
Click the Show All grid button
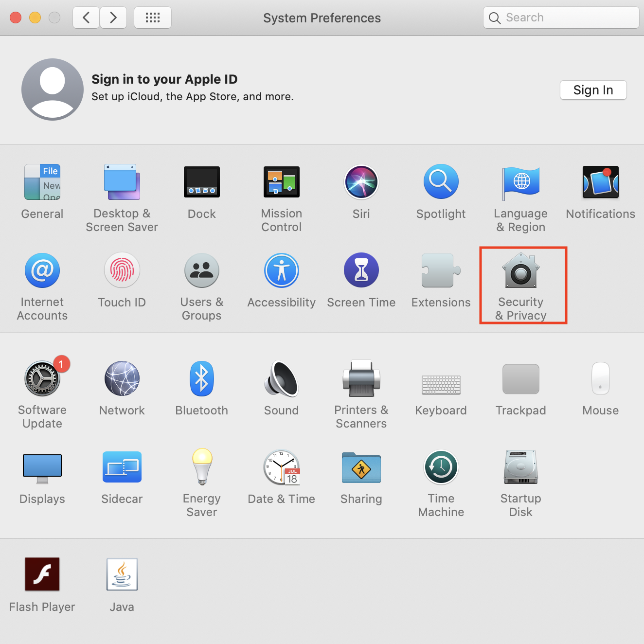coord(153,18)
